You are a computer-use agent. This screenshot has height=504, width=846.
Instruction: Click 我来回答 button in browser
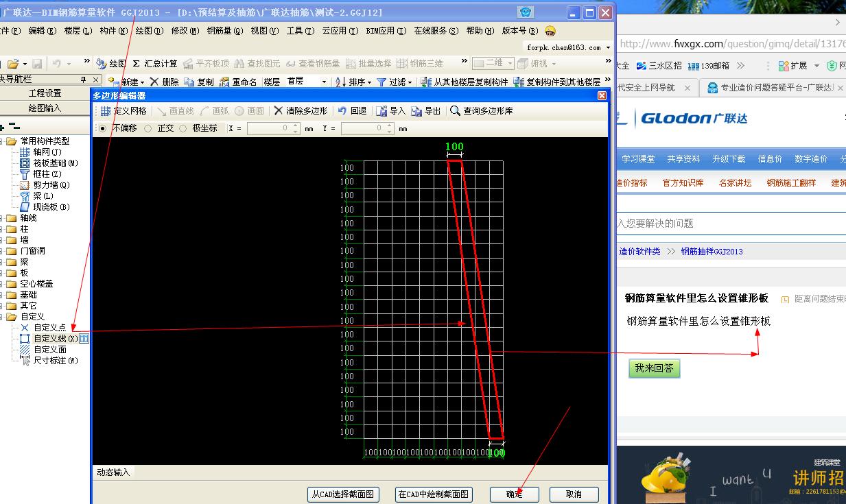[654, 368]
